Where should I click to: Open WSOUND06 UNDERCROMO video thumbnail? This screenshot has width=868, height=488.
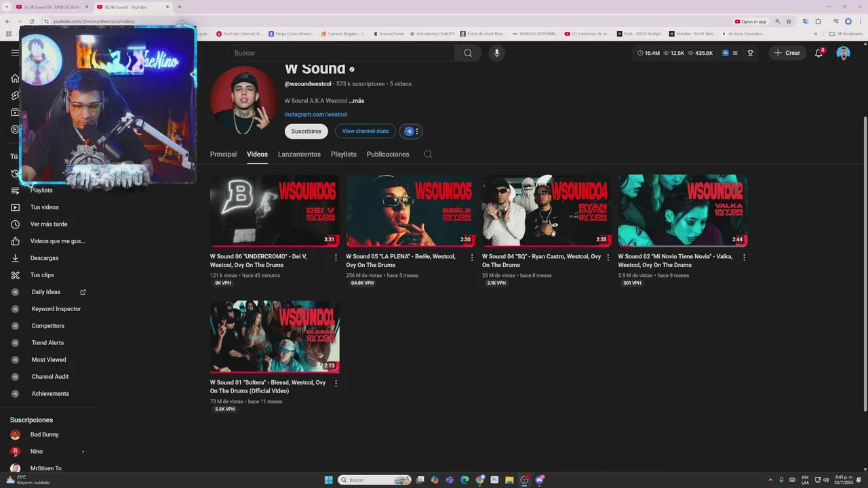[x=275, y=211]
